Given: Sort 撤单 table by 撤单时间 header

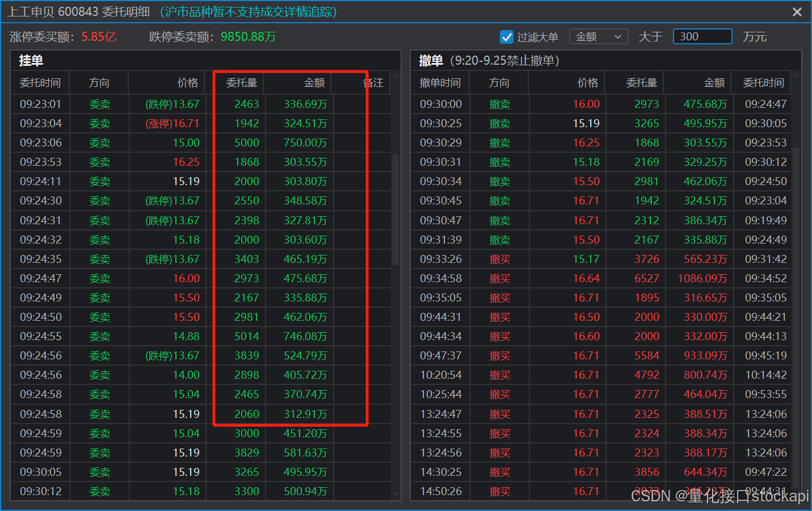Looking at the screenshot, I should 440,83.
